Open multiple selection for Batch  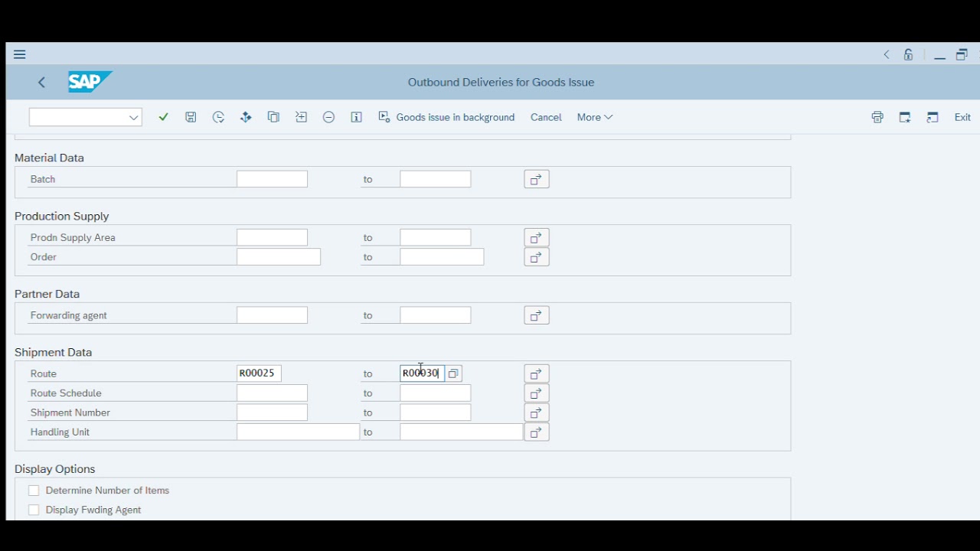pos(537,179)
